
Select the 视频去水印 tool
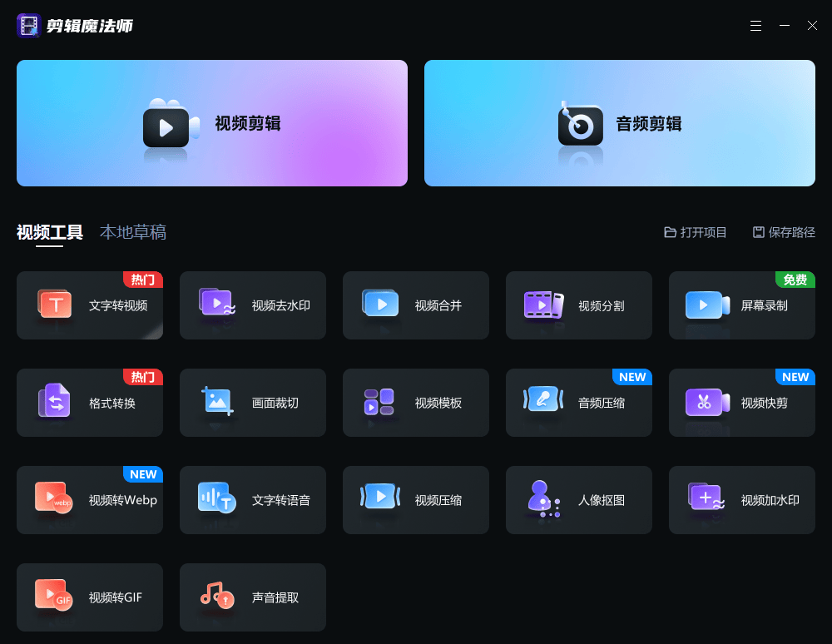[252, 305]
